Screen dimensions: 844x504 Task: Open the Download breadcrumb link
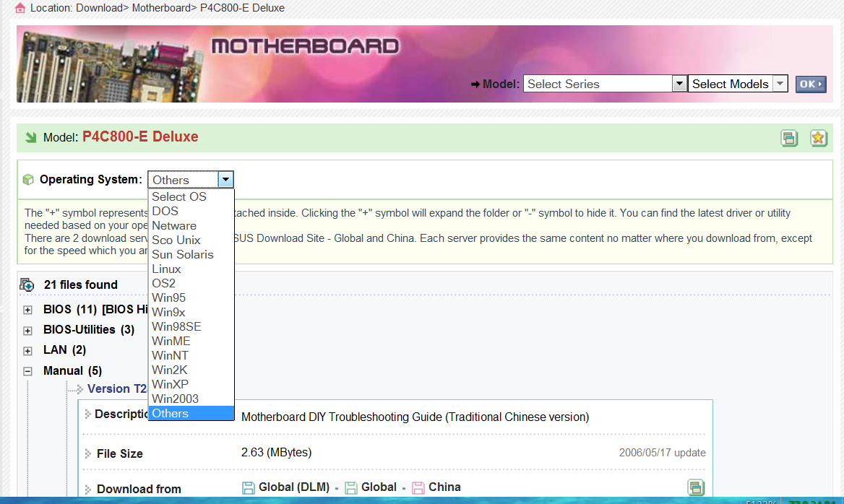point(99,8)
